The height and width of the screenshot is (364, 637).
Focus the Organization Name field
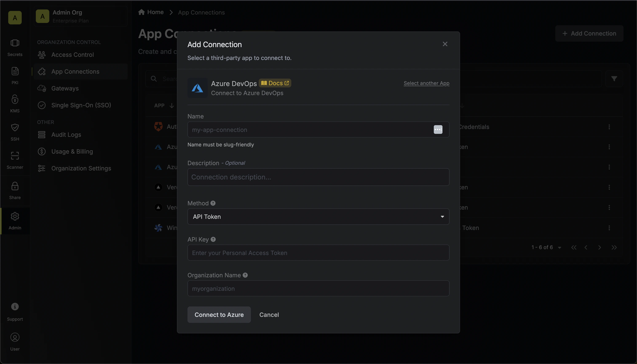[x=318, y=288]
